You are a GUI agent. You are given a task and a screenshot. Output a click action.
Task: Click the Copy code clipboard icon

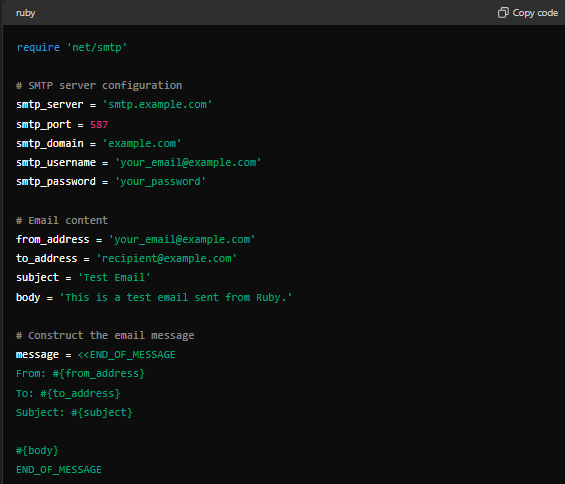[x=503, y=13]
